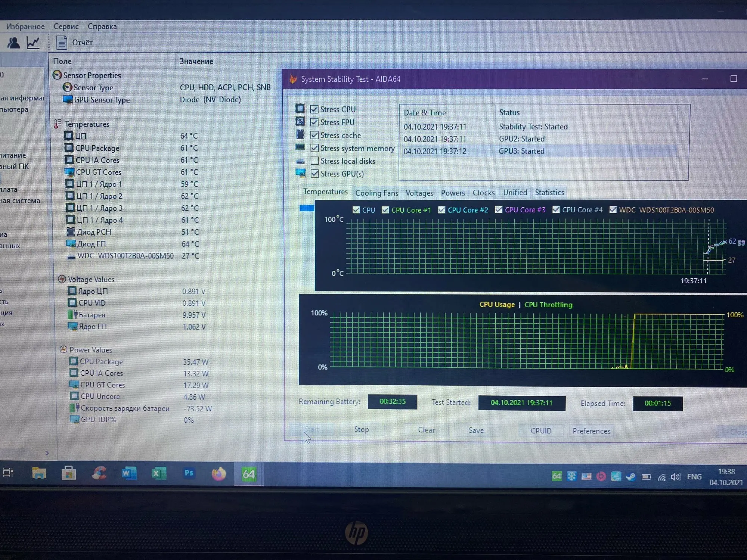
Task: Click the Report (Отчёт) document icon
Action: (62, 43)
